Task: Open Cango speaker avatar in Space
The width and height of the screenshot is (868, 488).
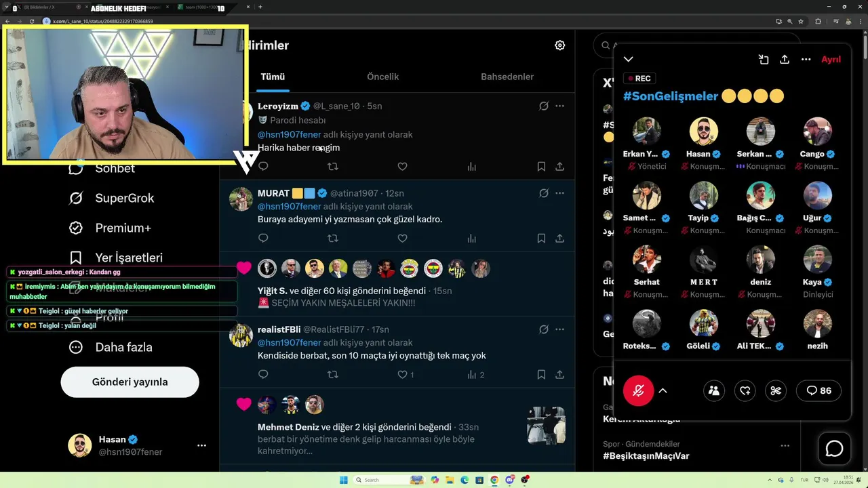Action: pyautogui.click(x=818, y=131)
